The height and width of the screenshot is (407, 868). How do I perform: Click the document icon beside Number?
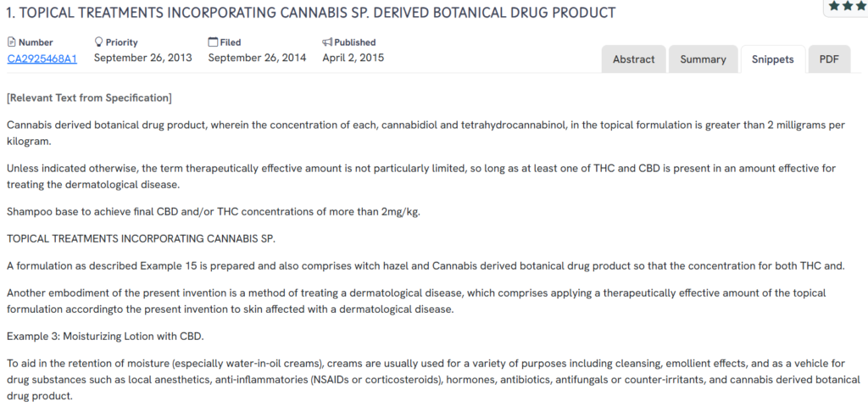click(11, 42)
